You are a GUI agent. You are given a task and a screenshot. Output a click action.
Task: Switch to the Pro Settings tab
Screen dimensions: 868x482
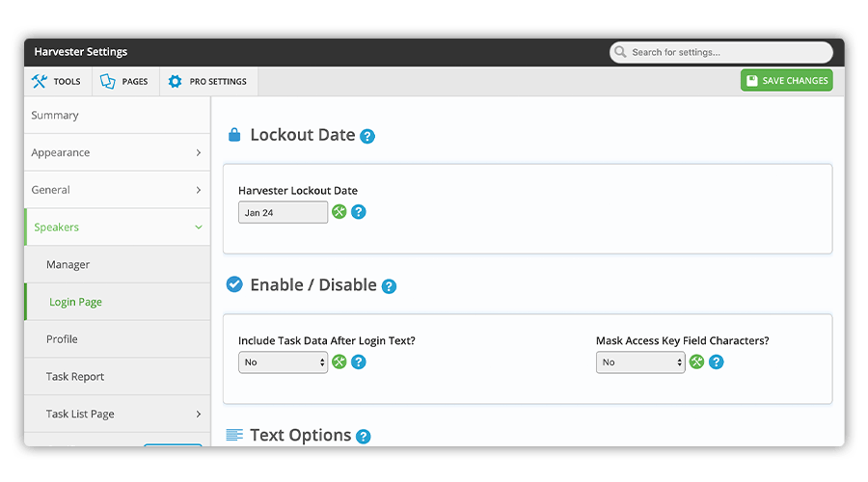[208, 81]
